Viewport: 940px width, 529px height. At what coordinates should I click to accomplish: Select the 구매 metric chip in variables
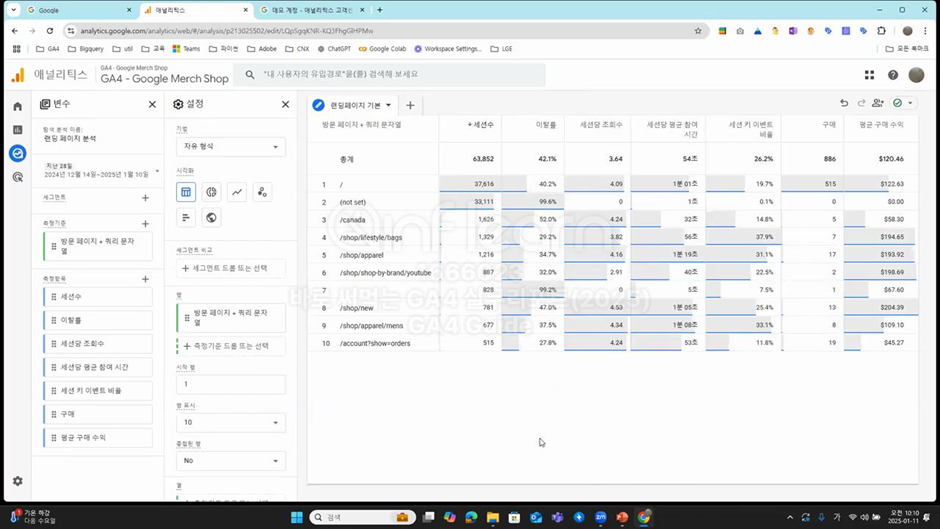[x=98, y=414]
